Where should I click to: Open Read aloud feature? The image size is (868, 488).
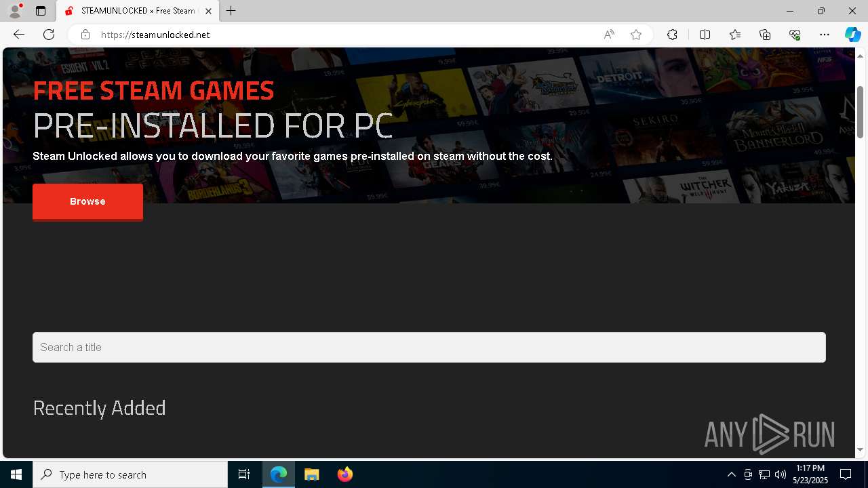[x=609, y=35]
